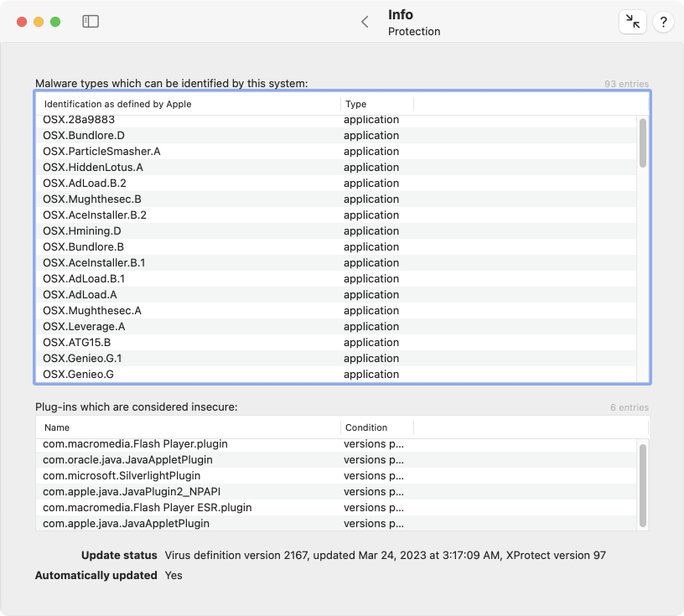Select com.macromedia.Flash Player ESR.plugin row
The image size is (684, 616).
[336, 508]
